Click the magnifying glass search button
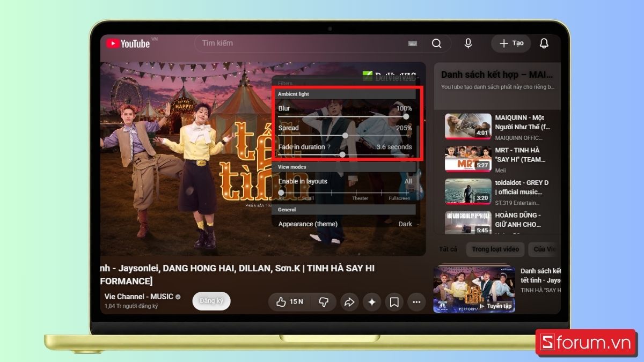The image size is (644, 362). (436, 43)
